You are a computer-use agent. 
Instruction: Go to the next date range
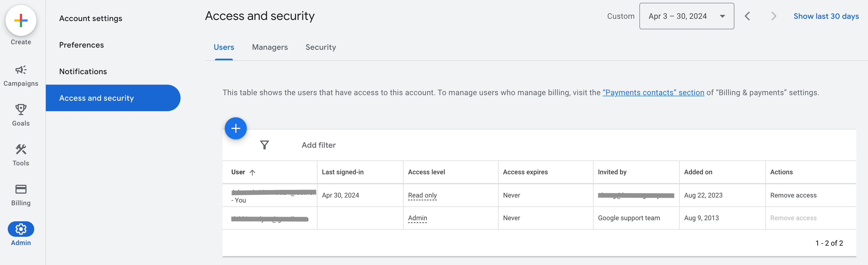(x=773, y=16)
